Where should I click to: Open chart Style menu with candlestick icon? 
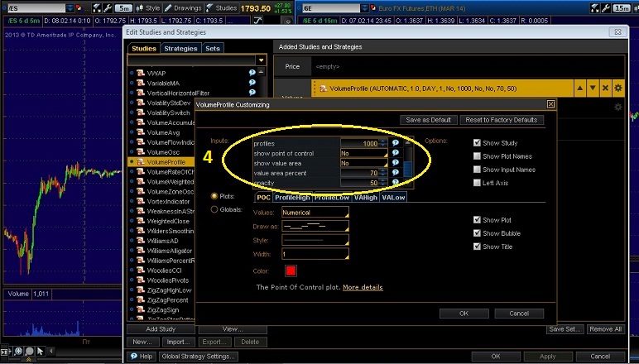pyautogui.click(x=148, y=7)
